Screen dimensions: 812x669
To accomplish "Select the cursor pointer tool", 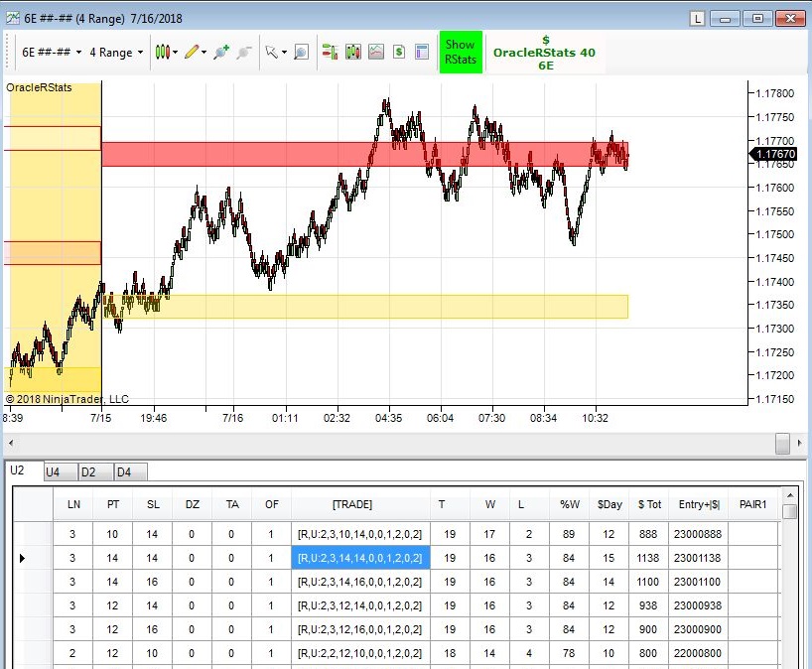I will point(271,52).
